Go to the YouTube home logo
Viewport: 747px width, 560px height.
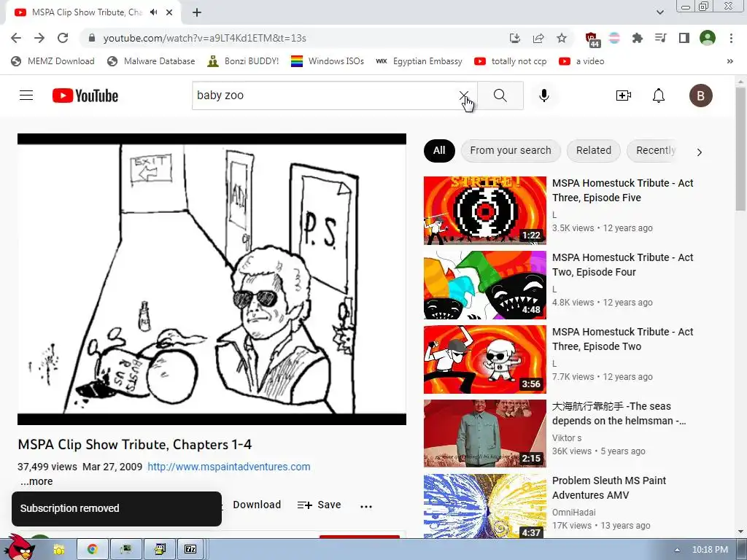click(85, 96)
